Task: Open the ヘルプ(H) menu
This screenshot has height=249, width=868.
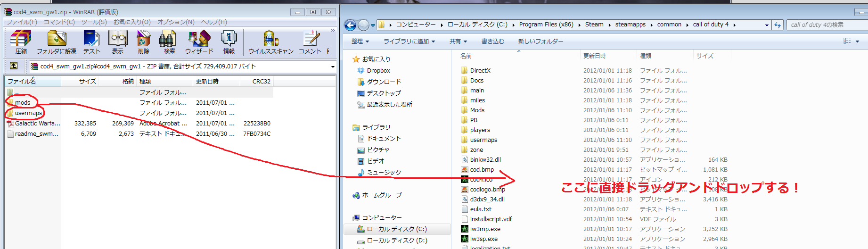Action: (214, 22)
